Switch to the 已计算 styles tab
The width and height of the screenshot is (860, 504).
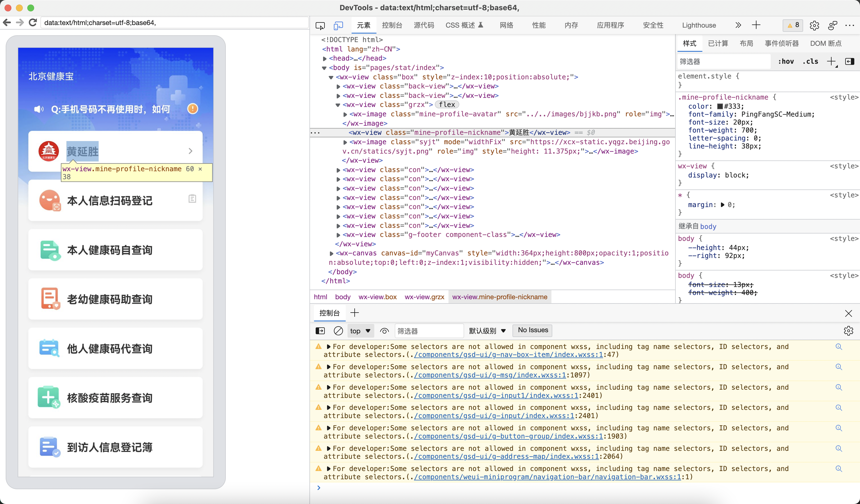[718, 43]
